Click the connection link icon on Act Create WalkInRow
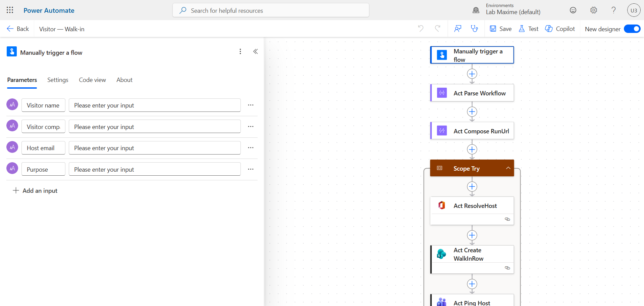 [x=507, y=268]
